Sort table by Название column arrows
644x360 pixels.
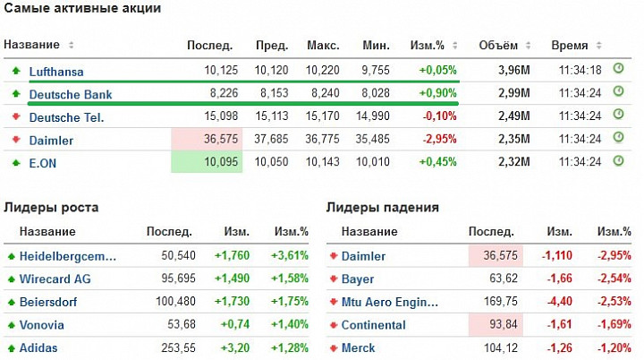click(71, 45)
